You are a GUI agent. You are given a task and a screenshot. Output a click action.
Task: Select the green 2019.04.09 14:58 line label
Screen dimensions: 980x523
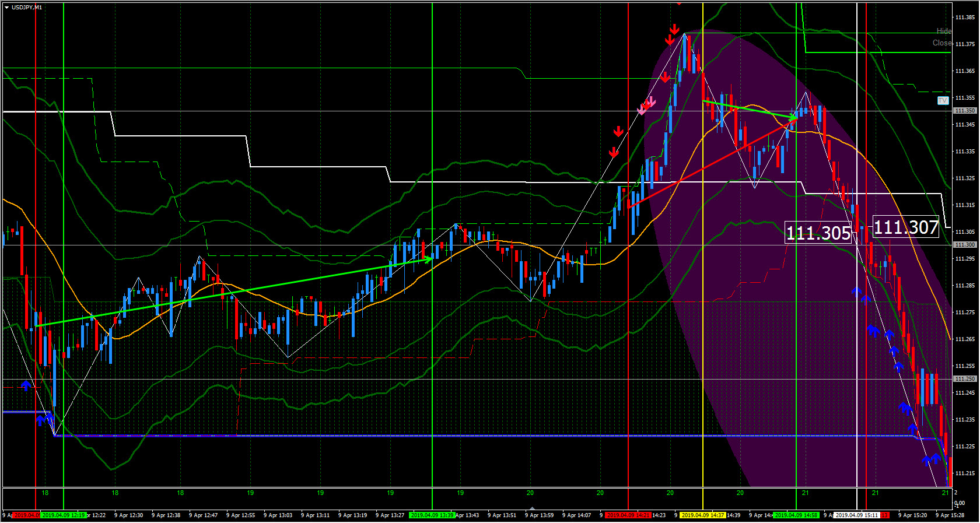[x=796, y=515]
